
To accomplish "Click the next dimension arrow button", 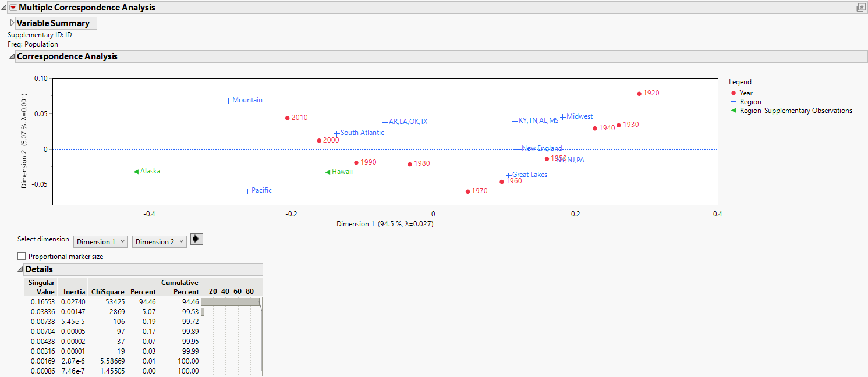I will [x=196, y=240].
